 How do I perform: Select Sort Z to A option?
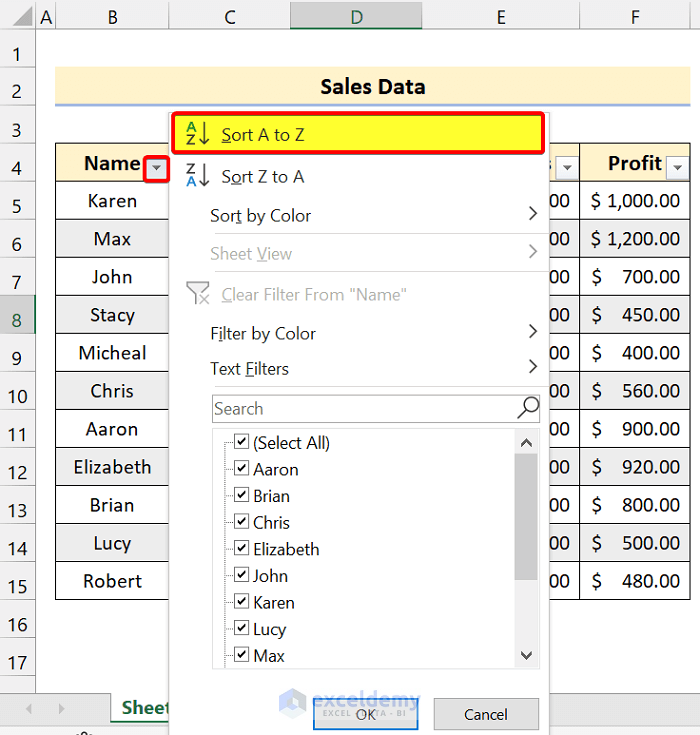[x=263, y=176]
